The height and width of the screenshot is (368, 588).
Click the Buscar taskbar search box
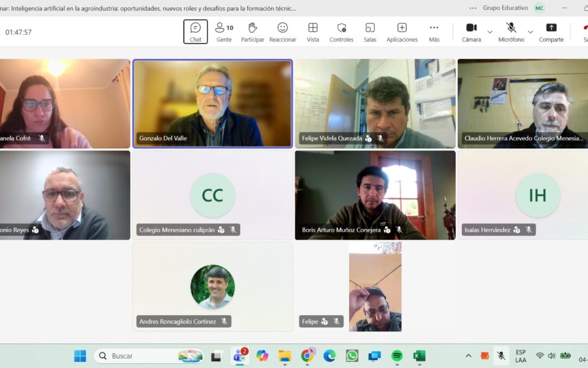pyautogui.click(x=149, y=355)
